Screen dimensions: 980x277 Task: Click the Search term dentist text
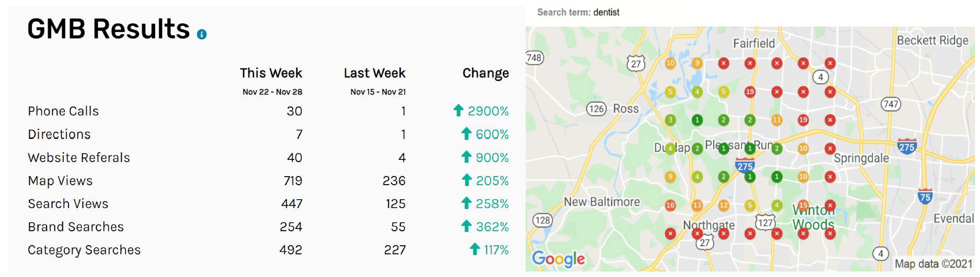click(578, 13)
